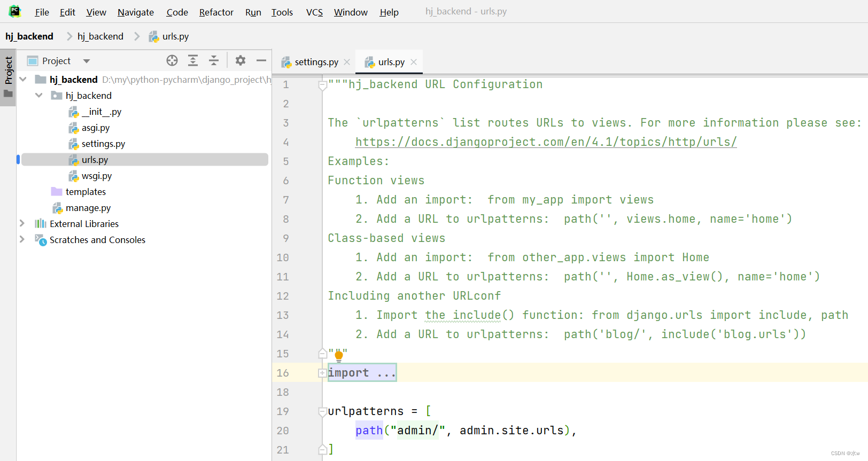Click line number 16 in gutter
The width and height of the screenshot is (868, 461).
283,373
